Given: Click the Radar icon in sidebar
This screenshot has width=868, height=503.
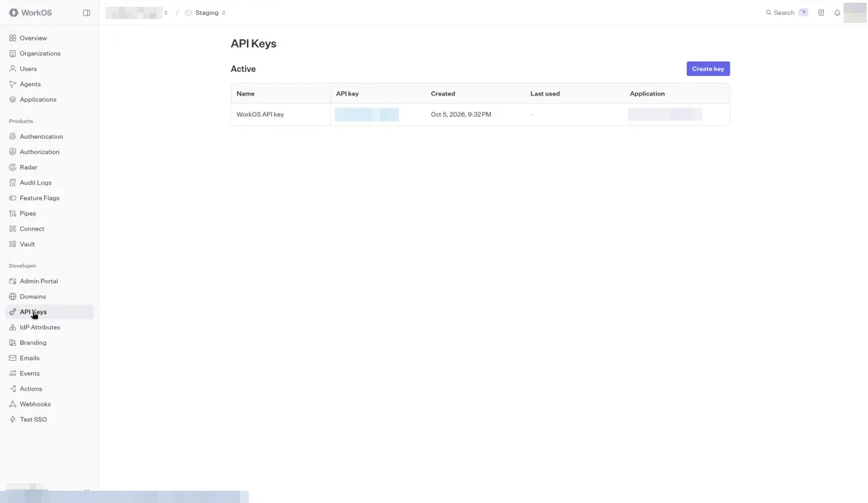Looking at the screenshot, I should point(13,167).
